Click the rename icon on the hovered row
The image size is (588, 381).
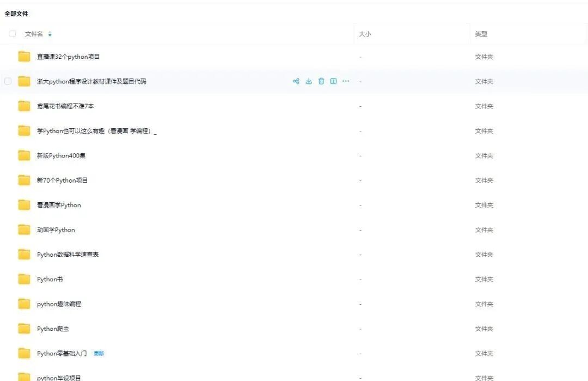tap(333, 81)
